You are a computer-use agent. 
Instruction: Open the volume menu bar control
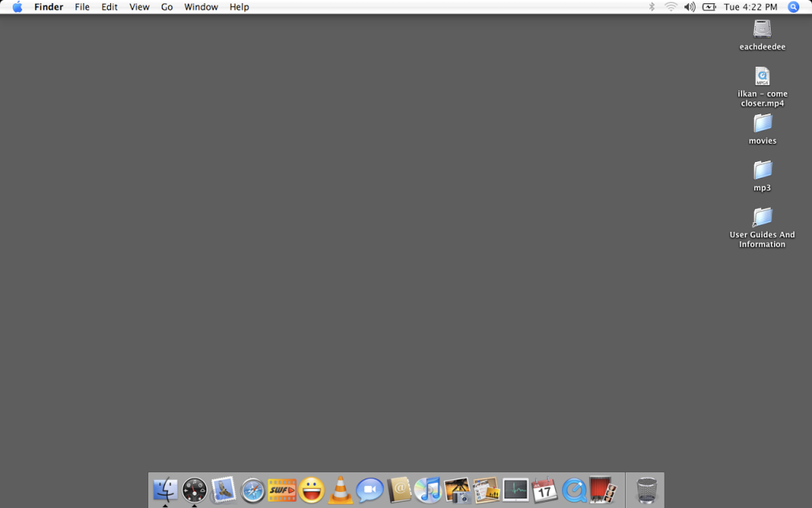point(689,7)
